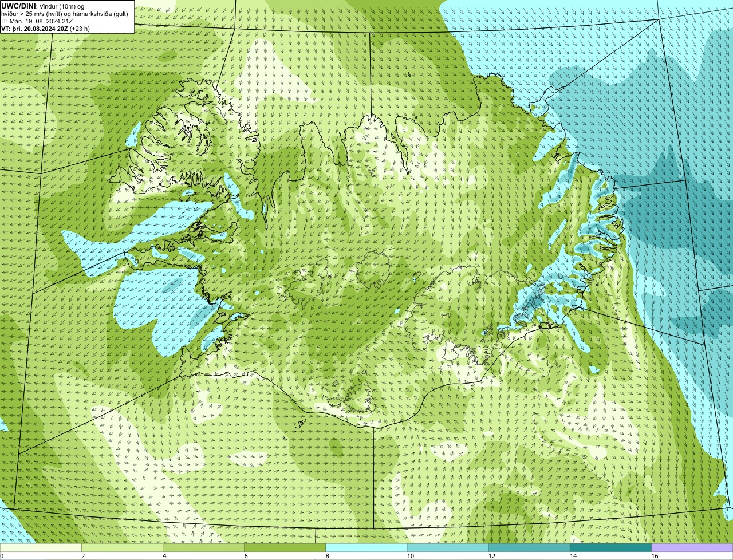Click the 'hviður > 25 m/s (hvítt)' description line

point(64,13)
